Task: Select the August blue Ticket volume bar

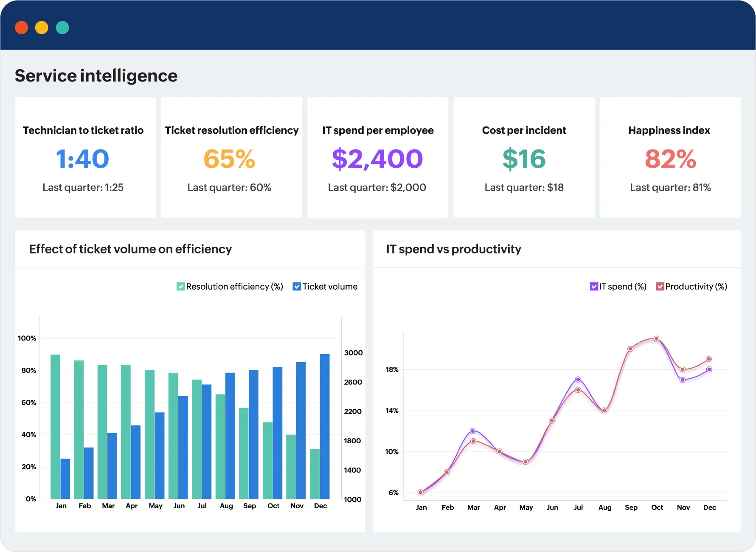Action: pyautogui.click(x=230, y=435)
